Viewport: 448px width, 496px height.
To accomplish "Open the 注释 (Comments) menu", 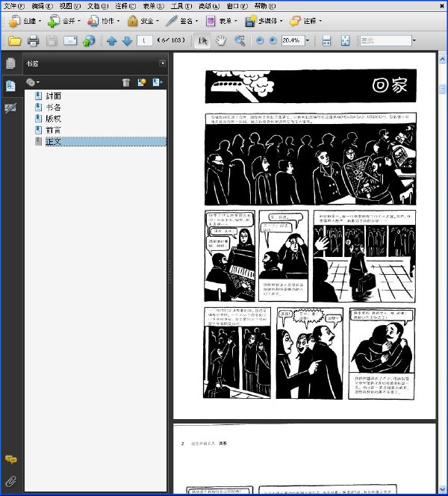I will pyautogui.click(x=125, y=6).
